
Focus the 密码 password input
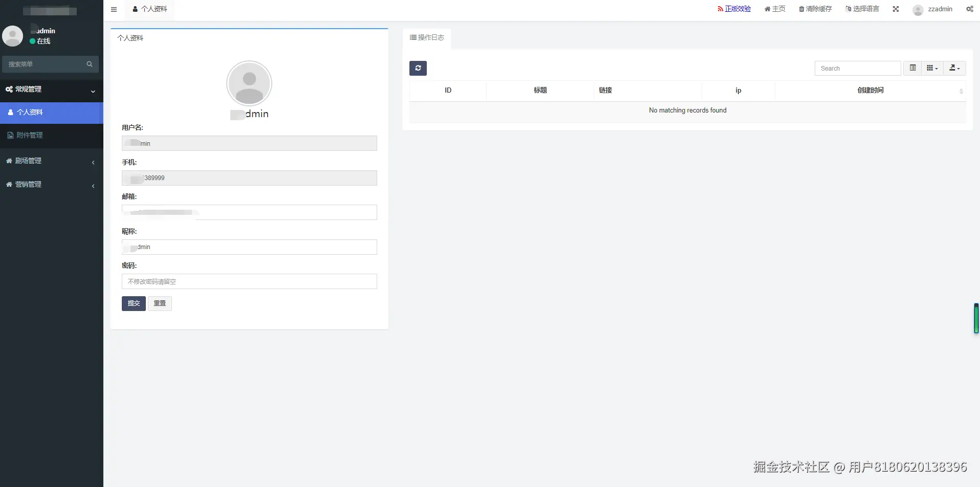249,281
